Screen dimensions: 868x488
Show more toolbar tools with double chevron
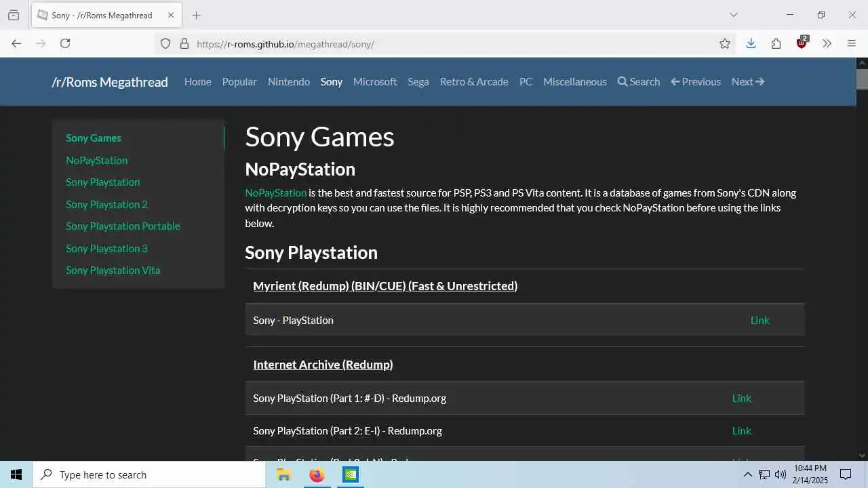point(827,43)
